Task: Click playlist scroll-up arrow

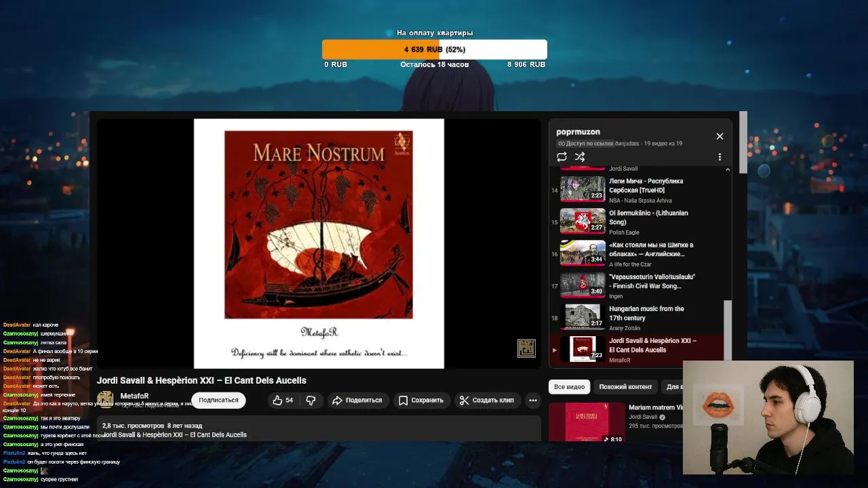Action: 728,169
